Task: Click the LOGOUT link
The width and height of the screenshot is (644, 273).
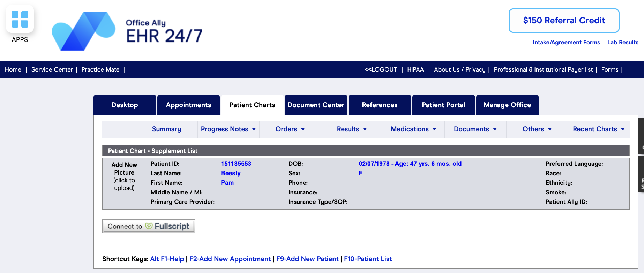Action: click(381, 69)
